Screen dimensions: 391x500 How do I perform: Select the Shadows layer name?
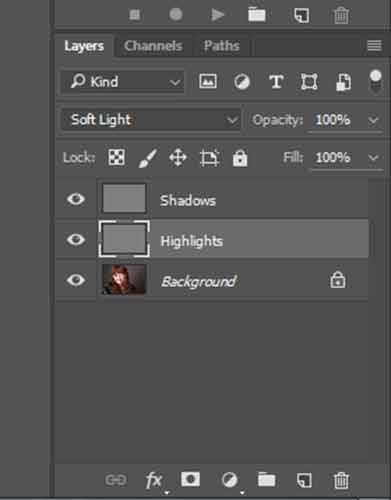click(188, 201)
